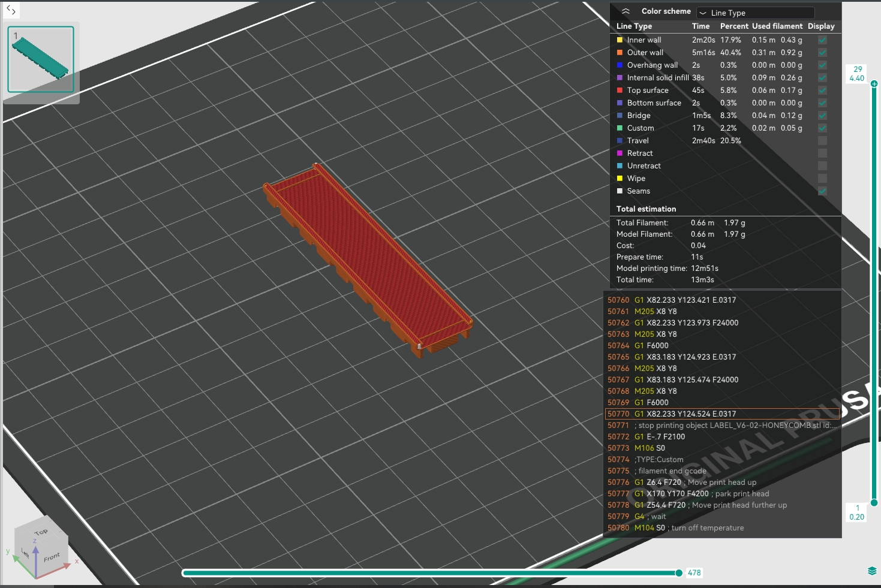Click the Custom green color swatch
The image size is (881, 588).
coord(620,128)
